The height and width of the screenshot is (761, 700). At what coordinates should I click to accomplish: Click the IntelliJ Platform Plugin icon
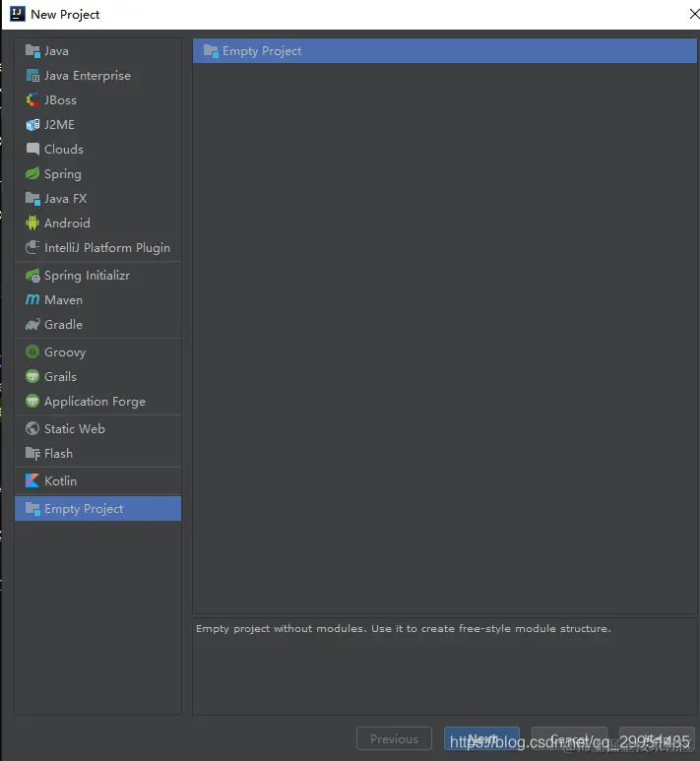(32, 247)
